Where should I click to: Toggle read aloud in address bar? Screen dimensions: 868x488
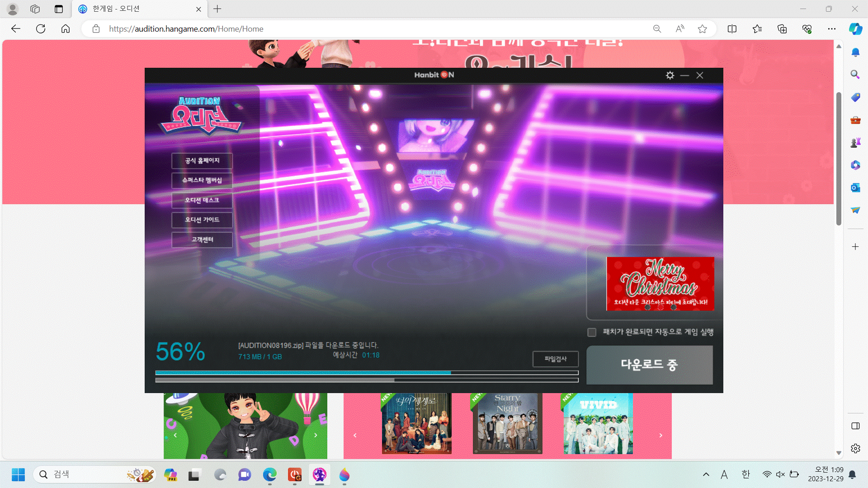pos(680,29)
